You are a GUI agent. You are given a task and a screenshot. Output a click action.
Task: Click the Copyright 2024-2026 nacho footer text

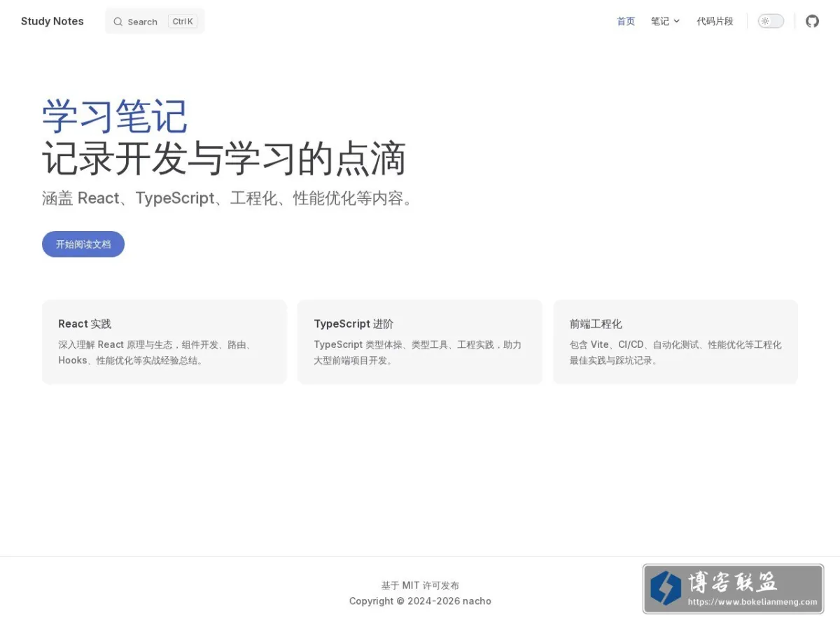pos(420,601)
